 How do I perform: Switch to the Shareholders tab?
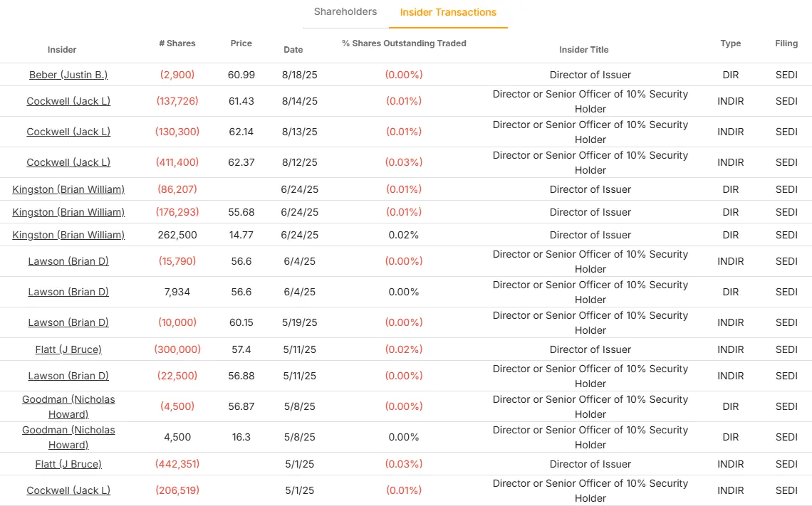[x=345, y=11]
